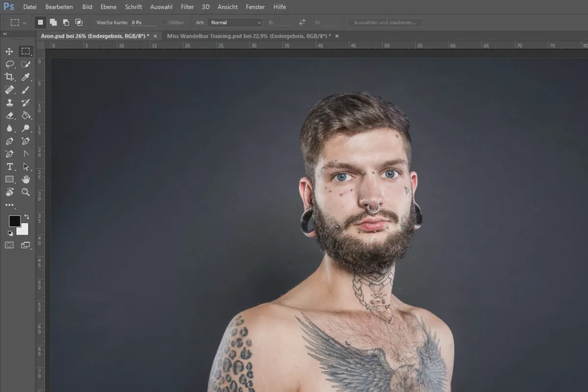
Task: Open the Schrift menu
Action: click(x=133, y=7)
